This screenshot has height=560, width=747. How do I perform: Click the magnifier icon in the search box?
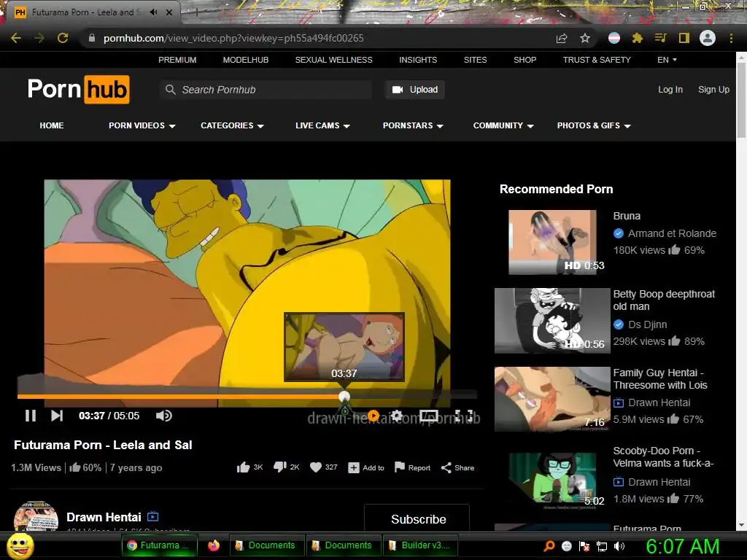click(x=170, y=89)
